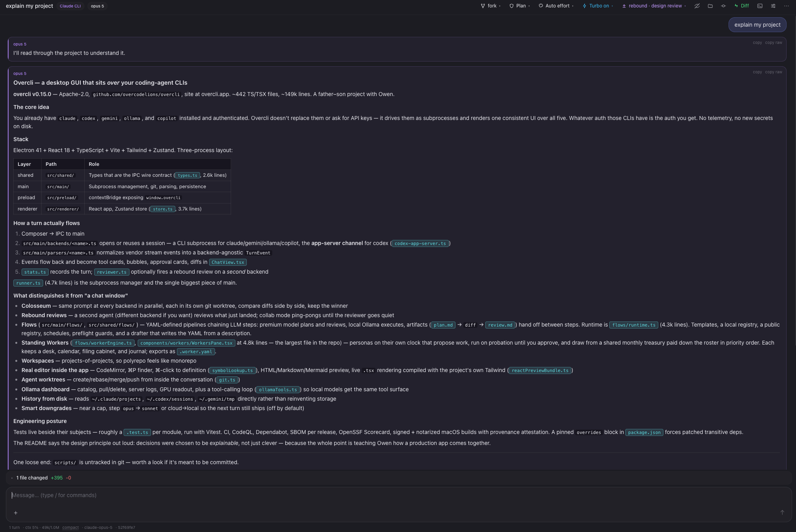This screenshot has width=796, height=532.
Task: Open the Plan mode dropdown
Action: point(519,6)
